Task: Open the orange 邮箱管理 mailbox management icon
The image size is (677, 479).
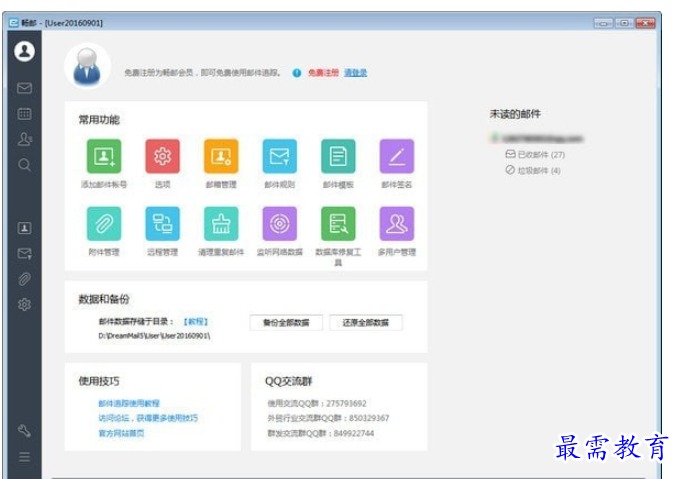Action: tap(221, 156)
